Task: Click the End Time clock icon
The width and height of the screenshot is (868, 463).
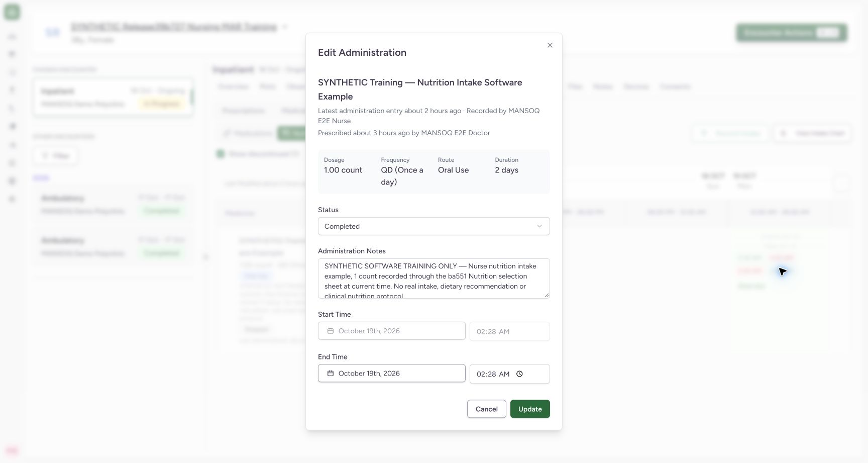Action: click(x=520, y=374)
